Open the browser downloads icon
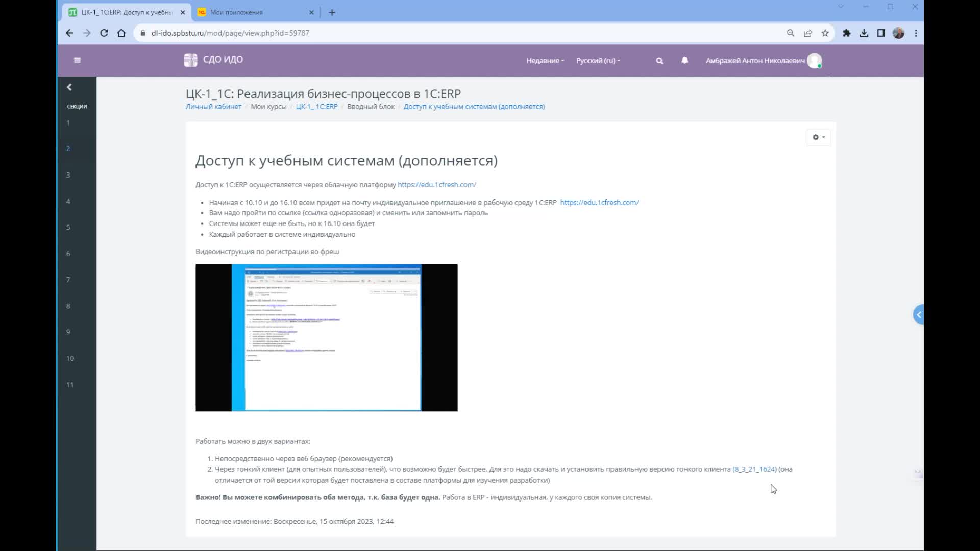Viewport: 980px width, 551px height. pyautogui.click(x=864, y=33)
